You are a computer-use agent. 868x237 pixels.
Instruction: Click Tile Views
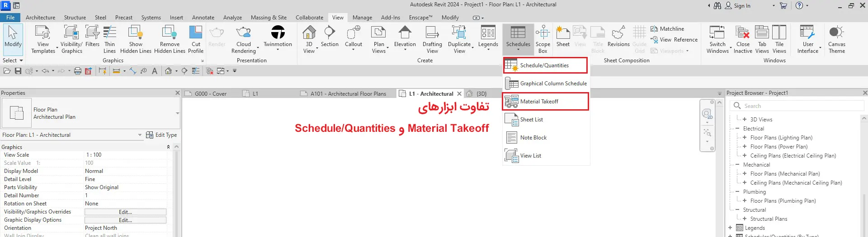pyautogui.click(x=779, y=40)
